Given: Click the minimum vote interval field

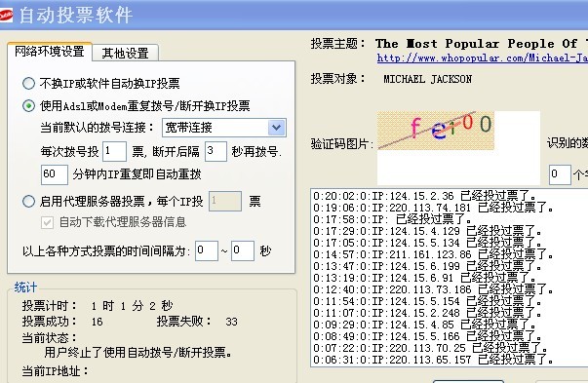Looking at the screenshot, I should (207, 250).
